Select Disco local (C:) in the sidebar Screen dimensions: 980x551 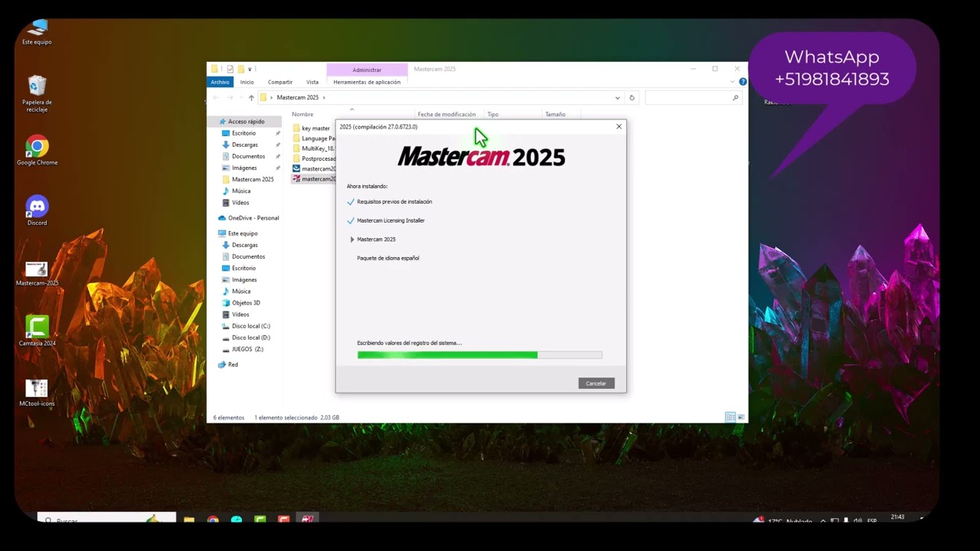(246, 326)
